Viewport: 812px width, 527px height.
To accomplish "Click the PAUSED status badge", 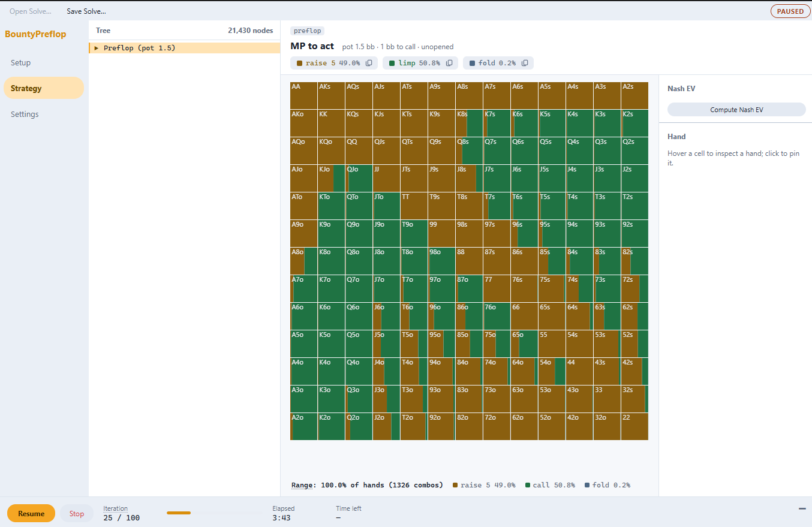I will 790,11.
